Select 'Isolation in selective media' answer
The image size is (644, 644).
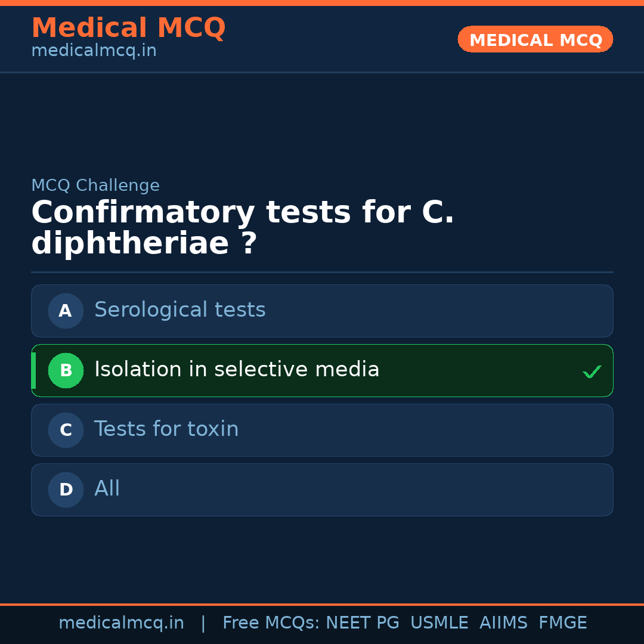(x=237, y=370)
